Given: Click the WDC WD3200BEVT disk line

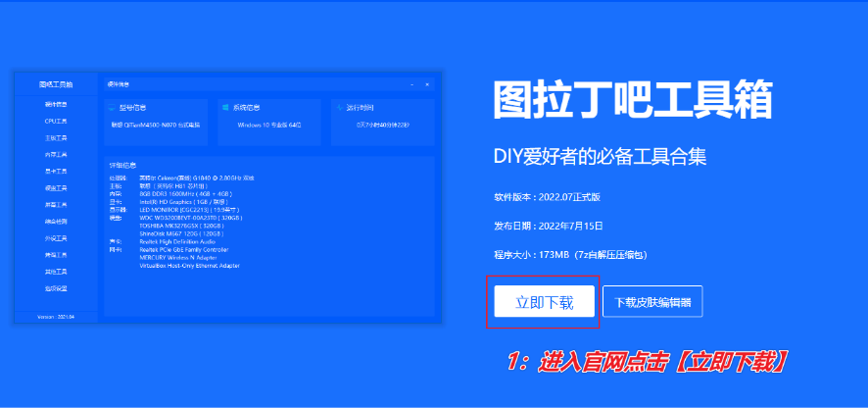Looking at the screenshot, I should pos(190,218).
